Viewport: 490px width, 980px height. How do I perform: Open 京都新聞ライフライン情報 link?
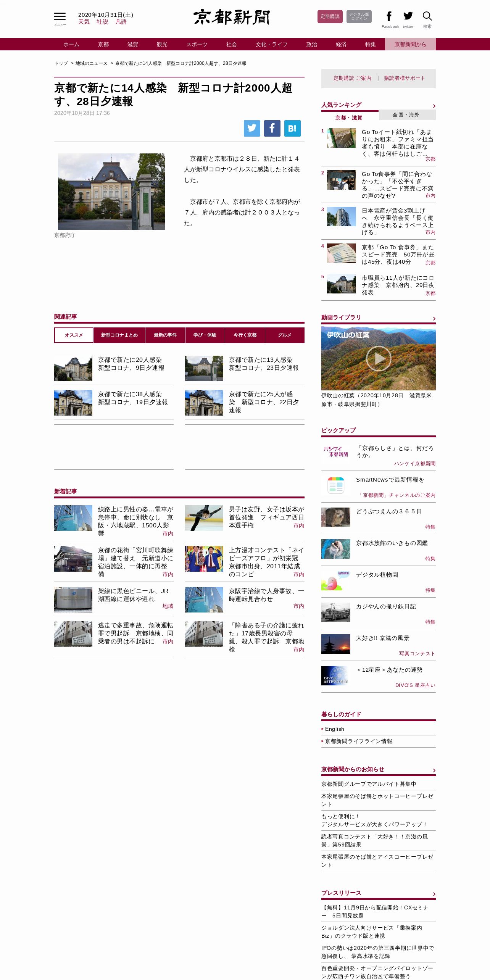[359, 741]
